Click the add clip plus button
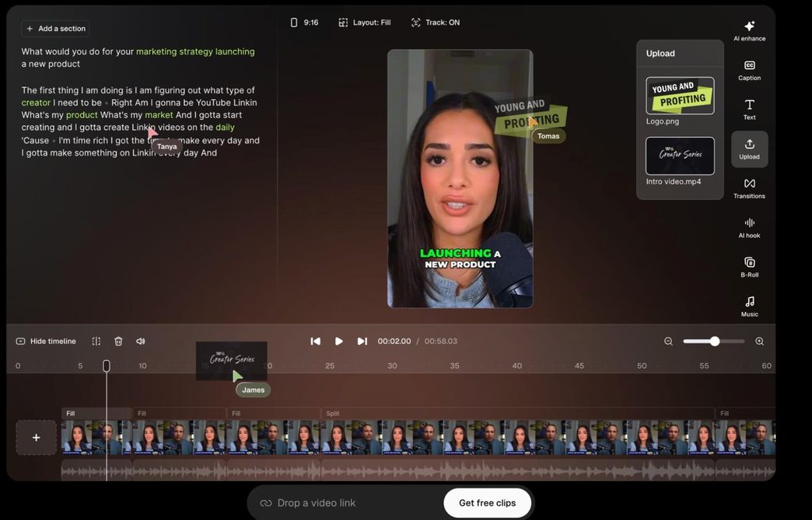812x520 pixels. pos(36,438)
